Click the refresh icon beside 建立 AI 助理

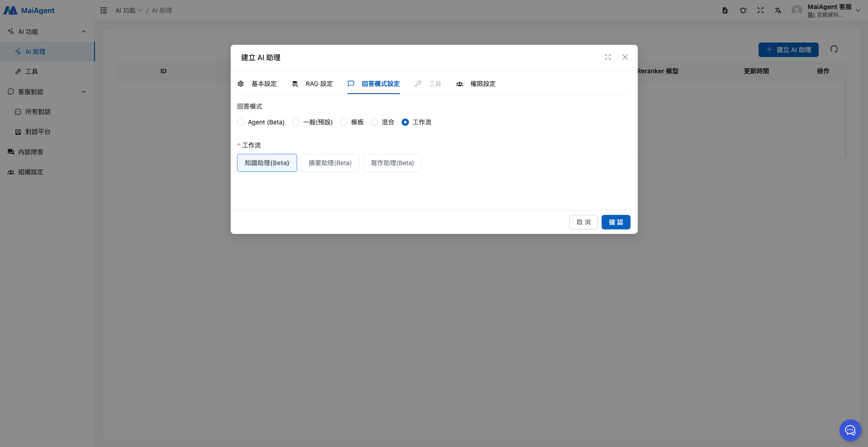pos(834,49)
